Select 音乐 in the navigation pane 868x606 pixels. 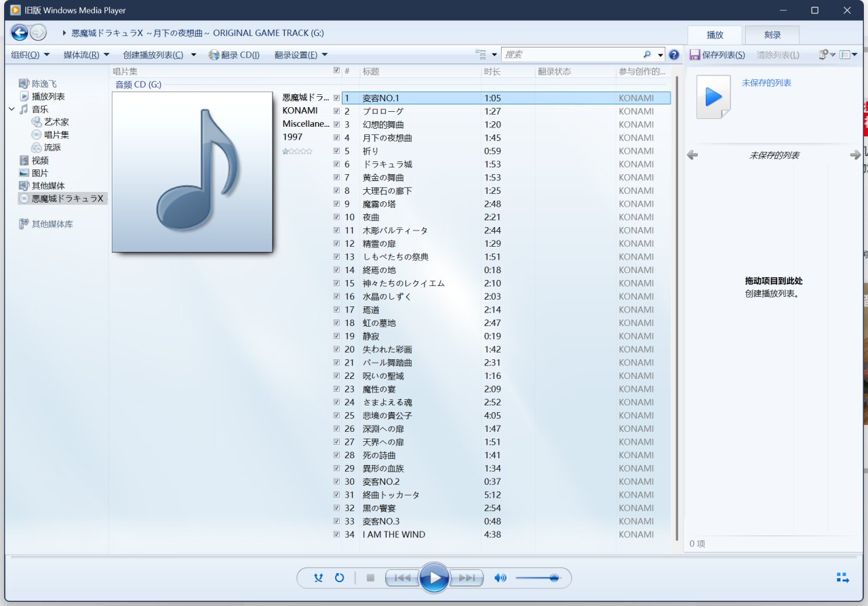(34, 109)
